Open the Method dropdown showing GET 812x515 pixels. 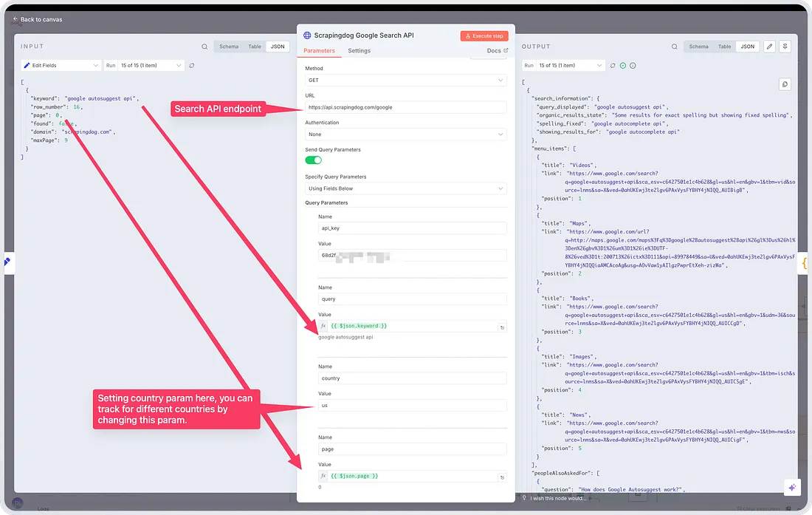405,80
